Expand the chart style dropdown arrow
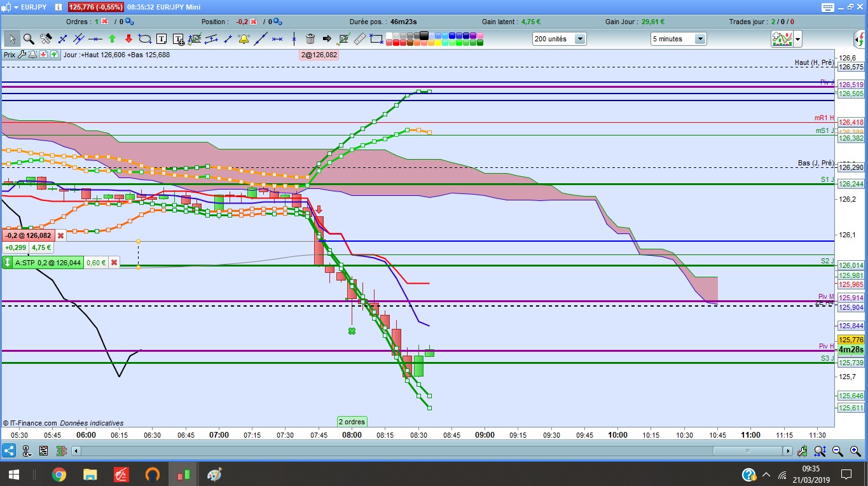 [x=797, y=39]
